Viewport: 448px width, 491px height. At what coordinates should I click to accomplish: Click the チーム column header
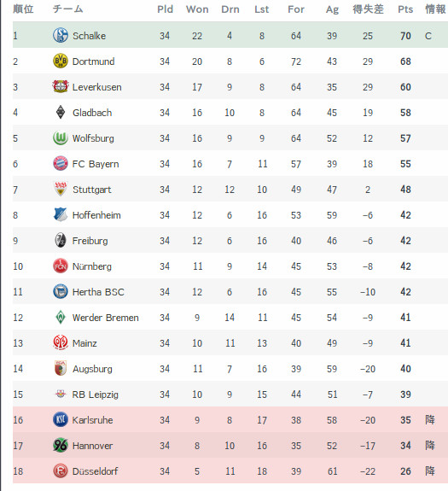pyautogui.click(x=67, y=9)
